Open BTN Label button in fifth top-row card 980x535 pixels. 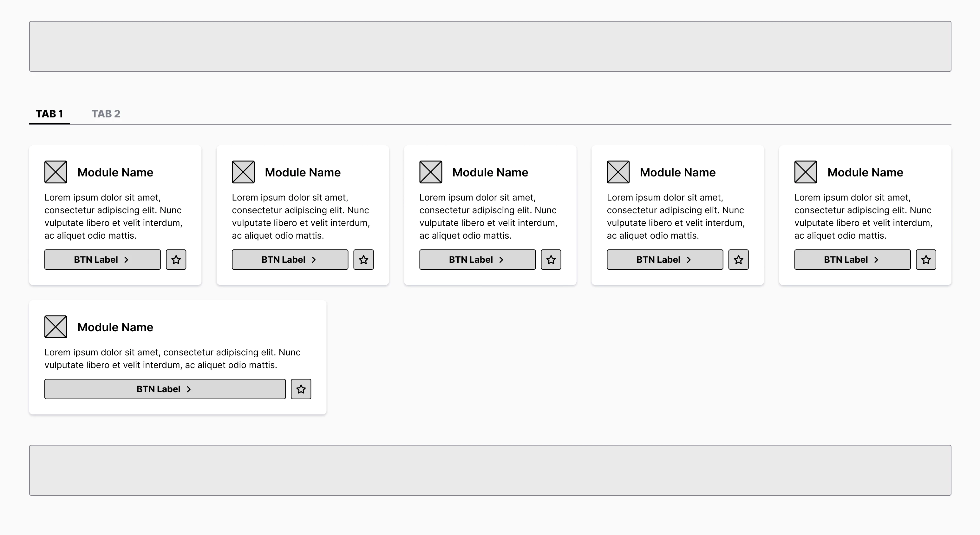[853, 260]
